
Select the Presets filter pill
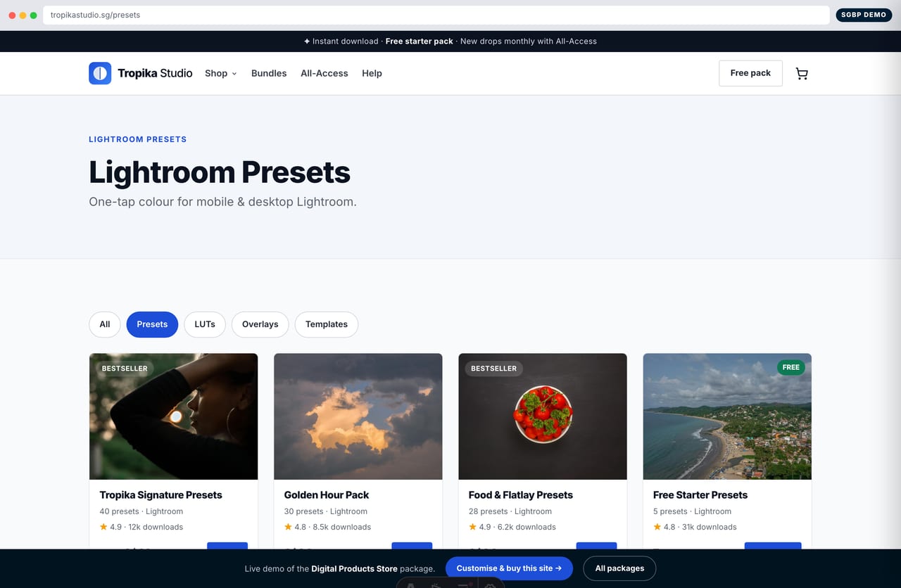pyautogui.click(x=152, y=324)
